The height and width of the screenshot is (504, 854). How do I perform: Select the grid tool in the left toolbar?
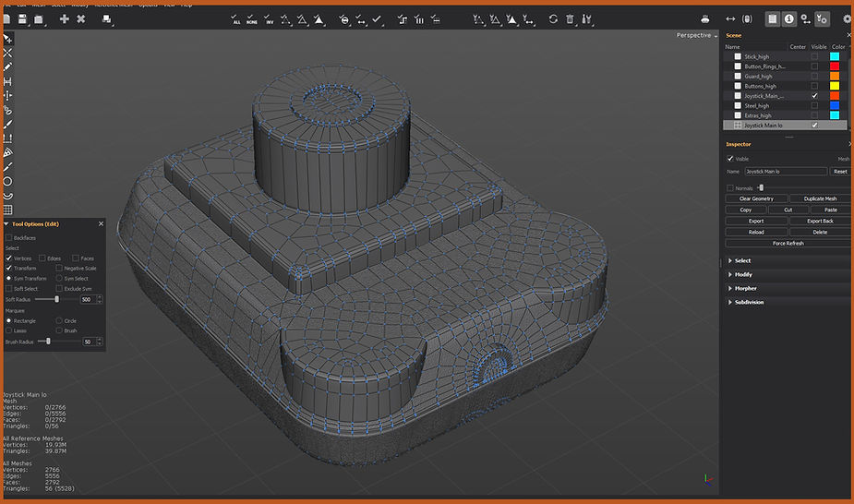tap(7, 210)
